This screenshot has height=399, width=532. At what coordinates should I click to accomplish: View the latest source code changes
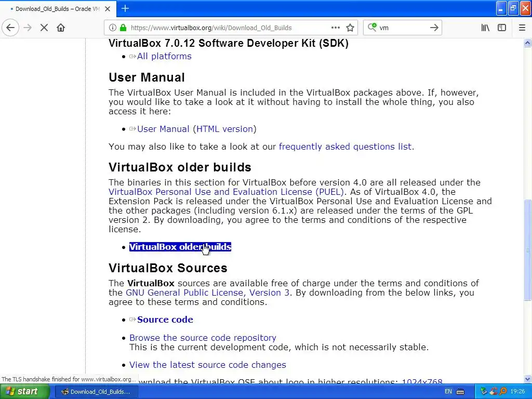click(x=208, y=365)
